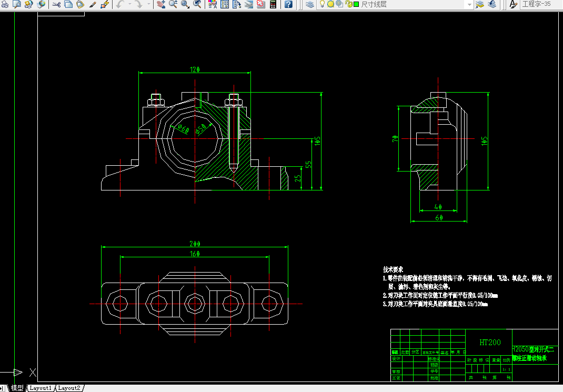Select the 60 dimension below the side view

[439, 217]
